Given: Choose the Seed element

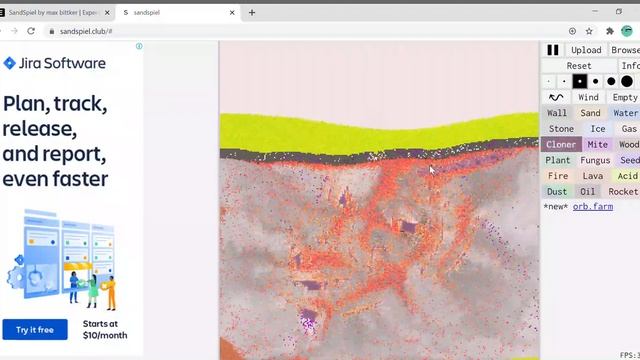Looking at the screenshot, I should [629, 160].
